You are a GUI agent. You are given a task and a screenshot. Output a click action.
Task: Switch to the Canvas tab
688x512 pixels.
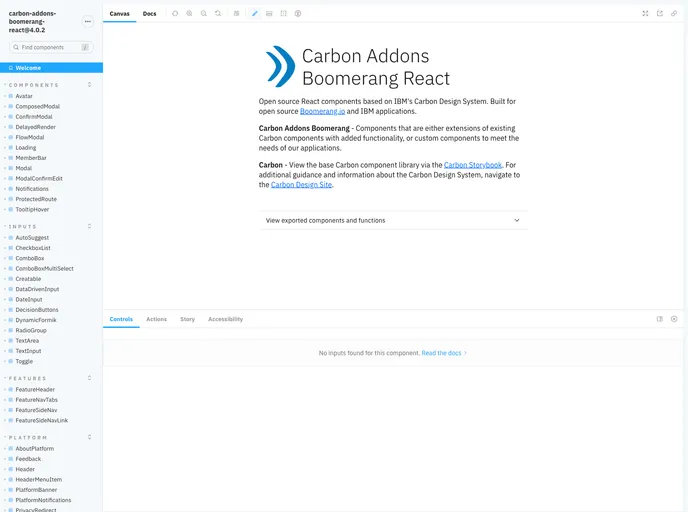(119, 14)
